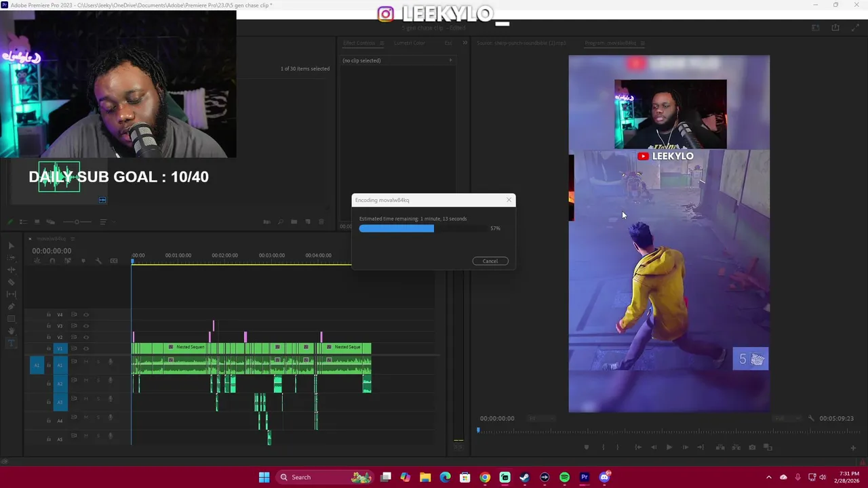
Task: Select the Pen tool
Action: point(12,306)
